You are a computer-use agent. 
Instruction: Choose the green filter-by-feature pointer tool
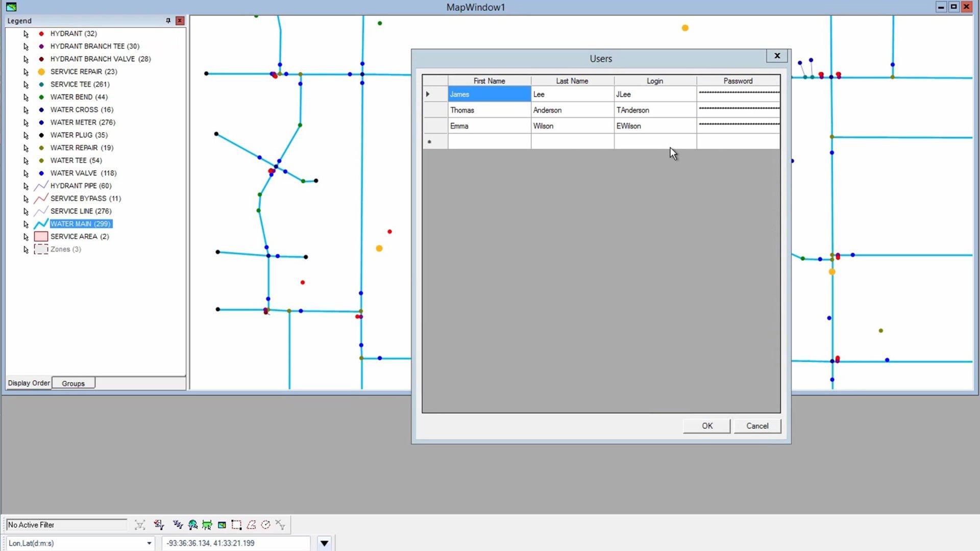click(x=207, y=524)
